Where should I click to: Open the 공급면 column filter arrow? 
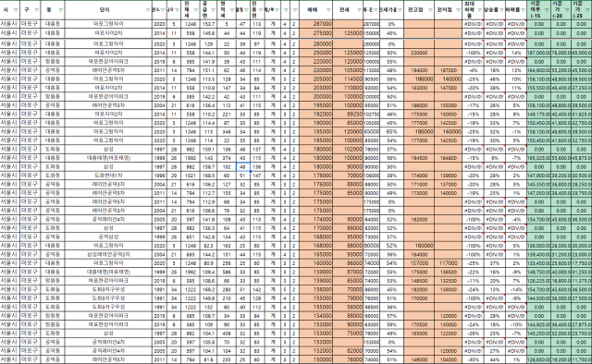tap(215, 10)
